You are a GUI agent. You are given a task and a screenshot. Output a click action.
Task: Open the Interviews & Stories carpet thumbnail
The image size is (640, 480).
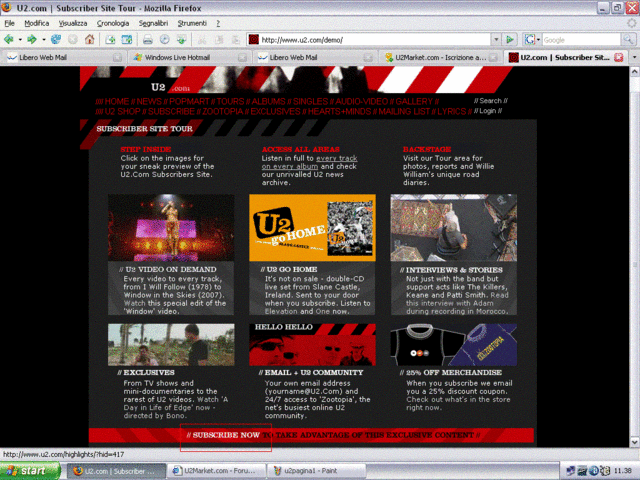(453, 227)
